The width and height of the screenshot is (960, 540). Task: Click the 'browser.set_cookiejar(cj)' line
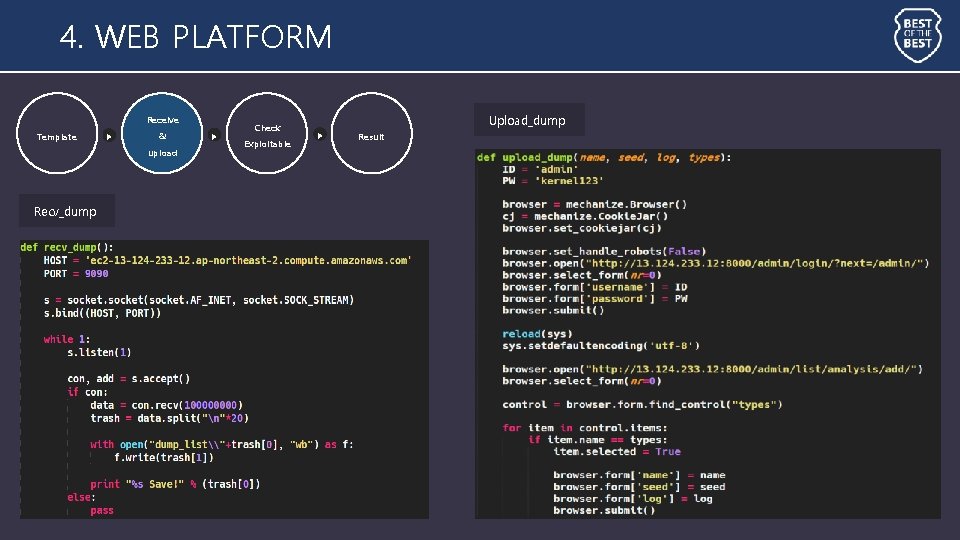(x=582, y=228)
